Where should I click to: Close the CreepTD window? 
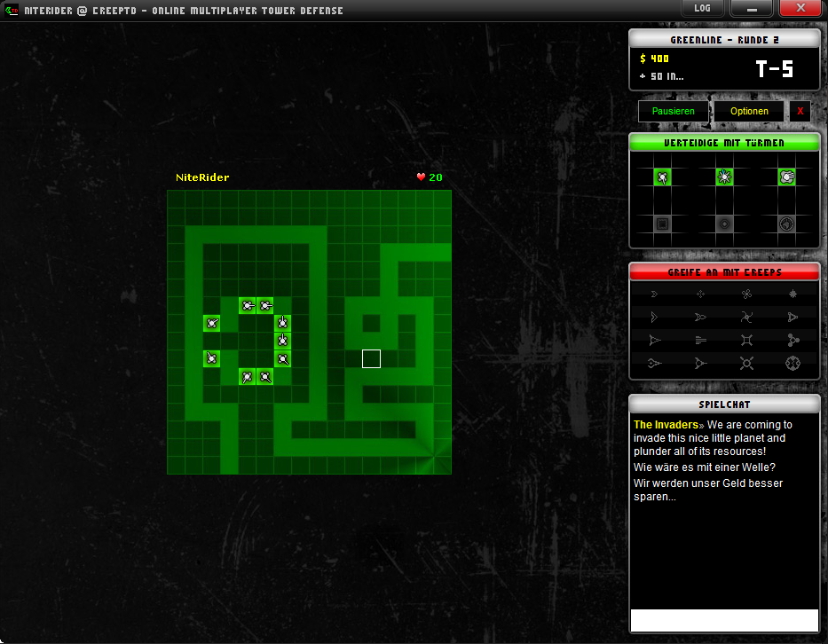(x=800, y=9)
